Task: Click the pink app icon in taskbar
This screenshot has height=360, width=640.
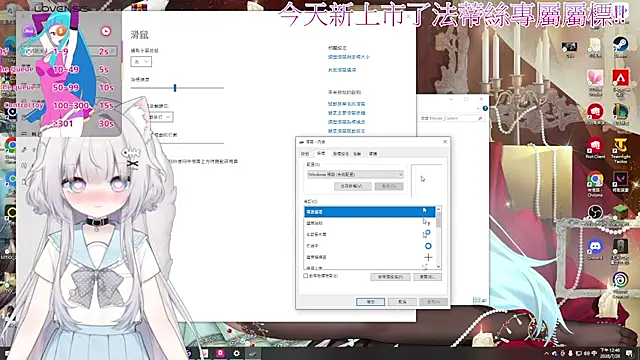Action: [x=220, y=353]
